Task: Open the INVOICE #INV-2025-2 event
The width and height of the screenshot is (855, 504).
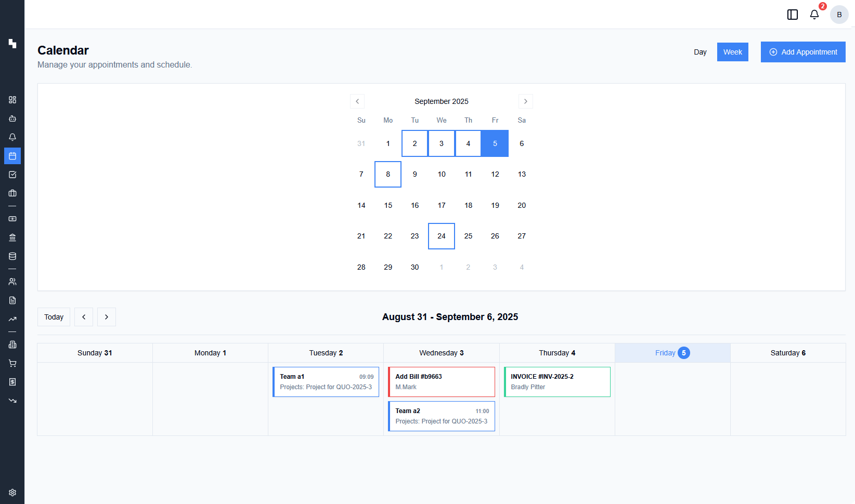Action: [557, 382]
